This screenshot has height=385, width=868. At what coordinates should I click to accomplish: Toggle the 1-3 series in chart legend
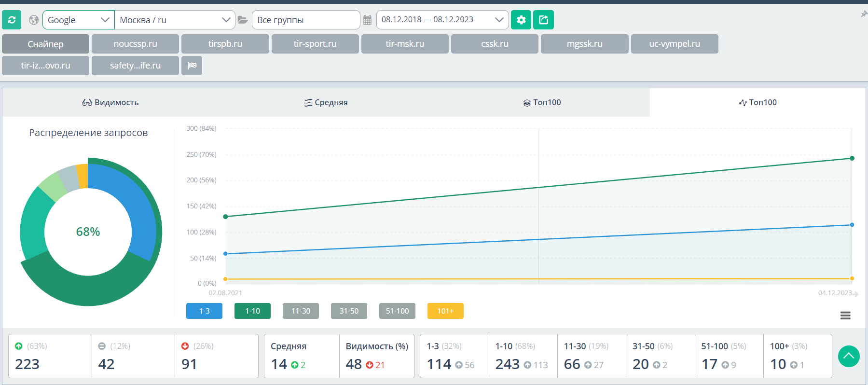204,311
